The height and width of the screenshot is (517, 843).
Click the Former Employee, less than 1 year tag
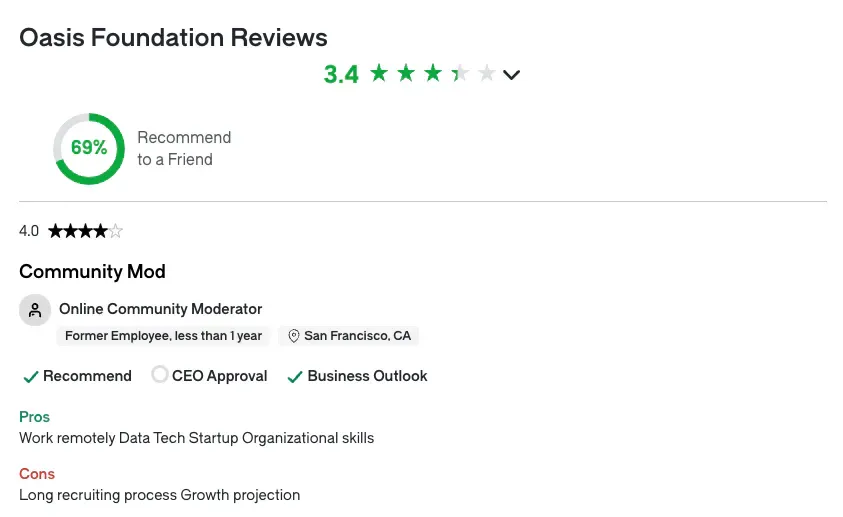163,336
